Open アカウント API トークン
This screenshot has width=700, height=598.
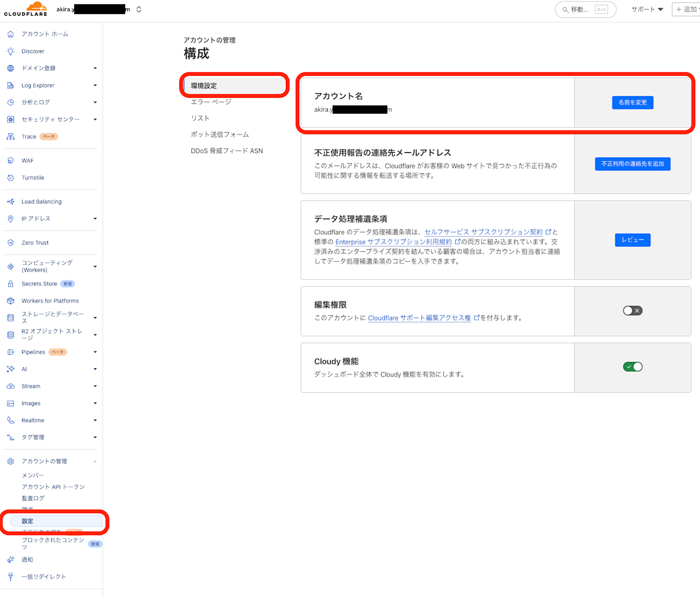[x=53, y=487]
